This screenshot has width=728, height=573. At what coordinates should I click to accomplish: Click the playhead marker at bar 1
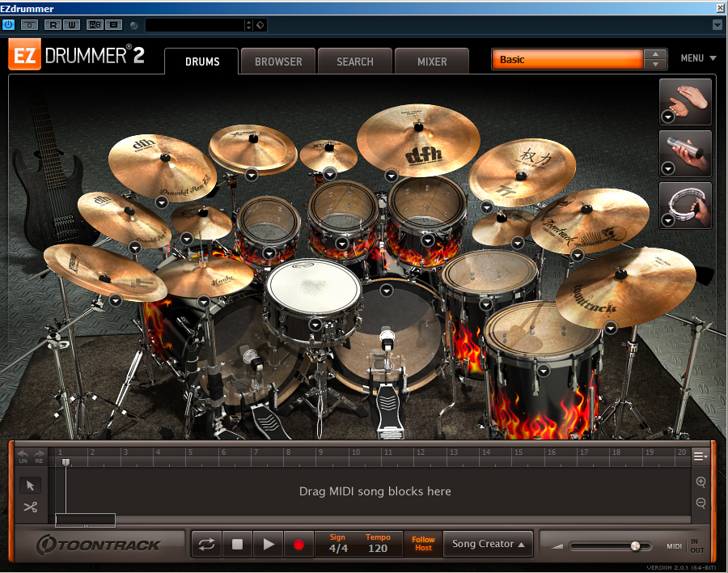pos(66,462)
